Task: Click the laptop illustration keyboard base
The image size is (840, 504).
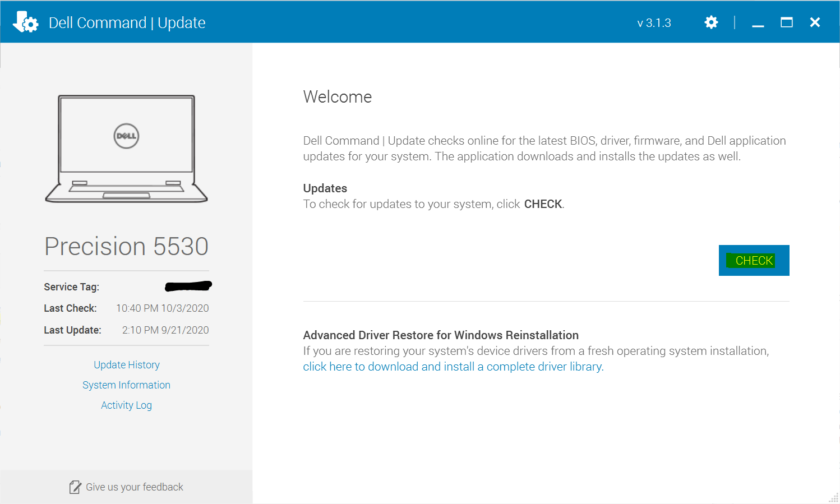Action: pos(126,191)
